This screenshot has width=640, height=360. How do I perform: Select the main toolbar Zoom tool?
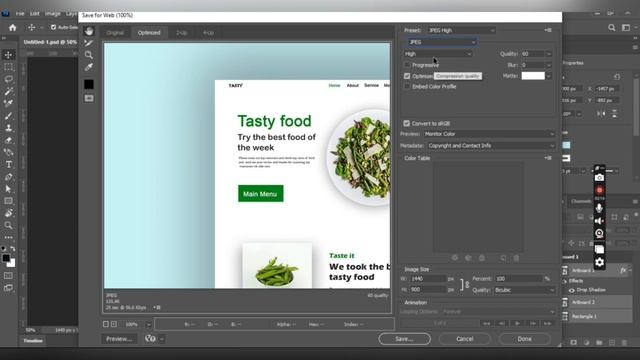pyautogui.click(x=8, y=225)
